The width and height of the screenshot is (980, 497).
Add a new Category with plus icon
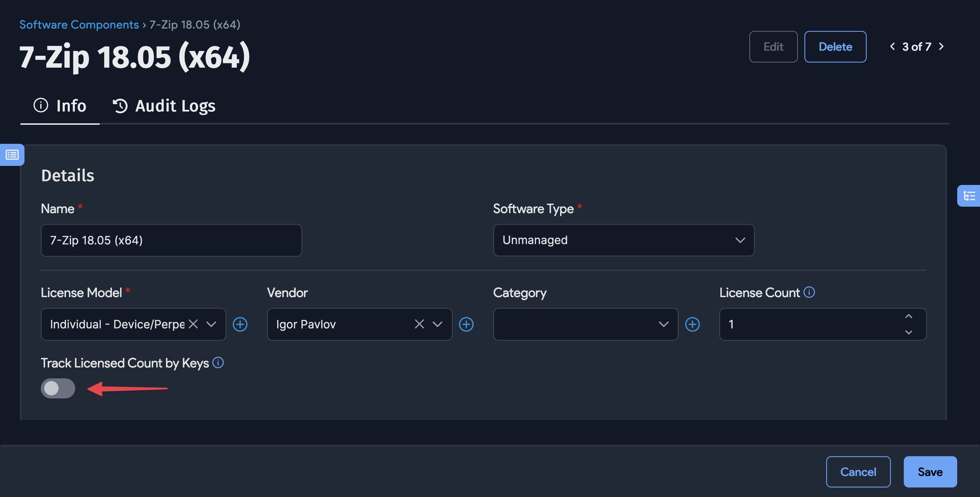click(x=692, y=324)
